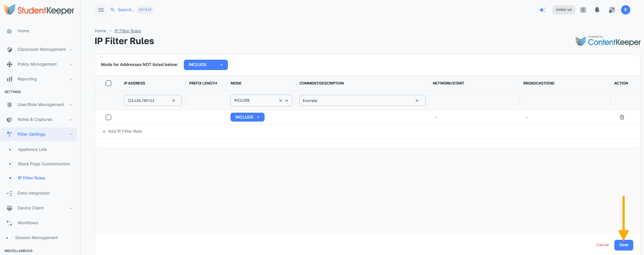Open the row INCLUDE mode dropdown
Viewport: 644px width, 255px height.
click(248, 117)
